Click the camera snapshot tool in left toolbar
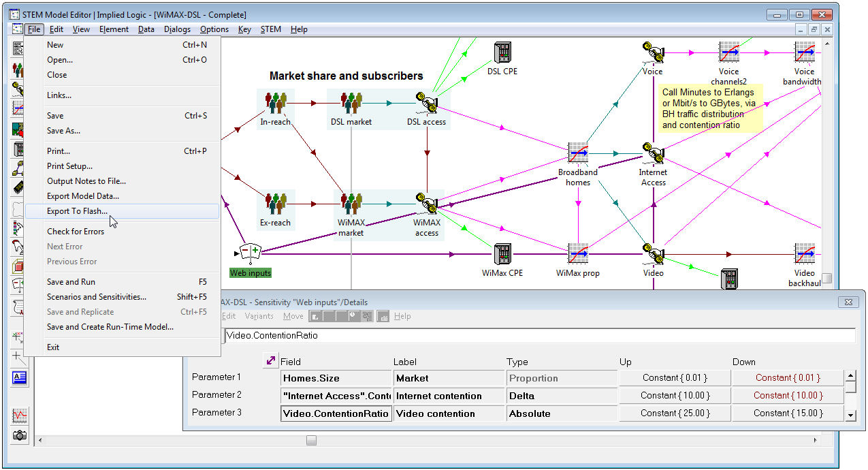The height and width of the screenshot is (470, 868). tap(20, 434)
